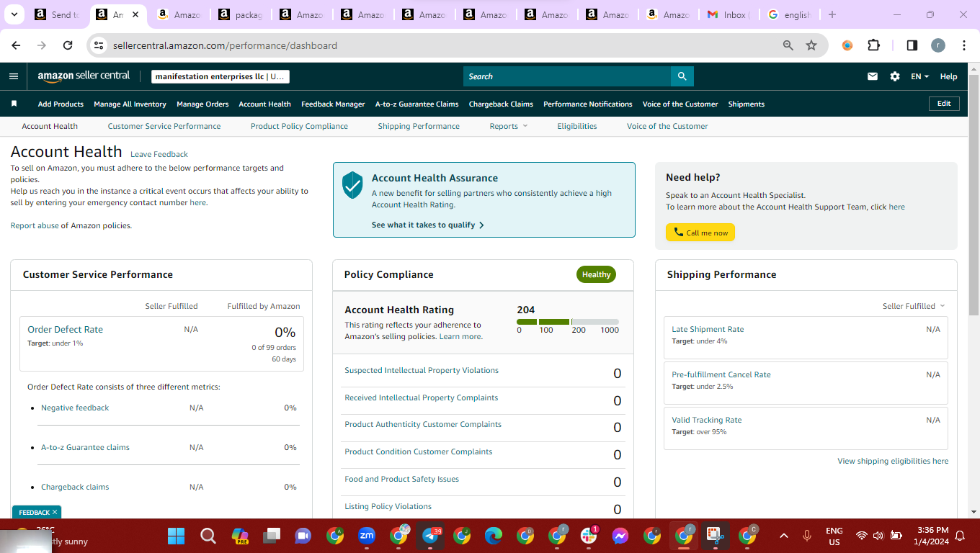Open the Chrome Extensions puzzle icon
Screen dimensions: 980x553
click(873, 45)
